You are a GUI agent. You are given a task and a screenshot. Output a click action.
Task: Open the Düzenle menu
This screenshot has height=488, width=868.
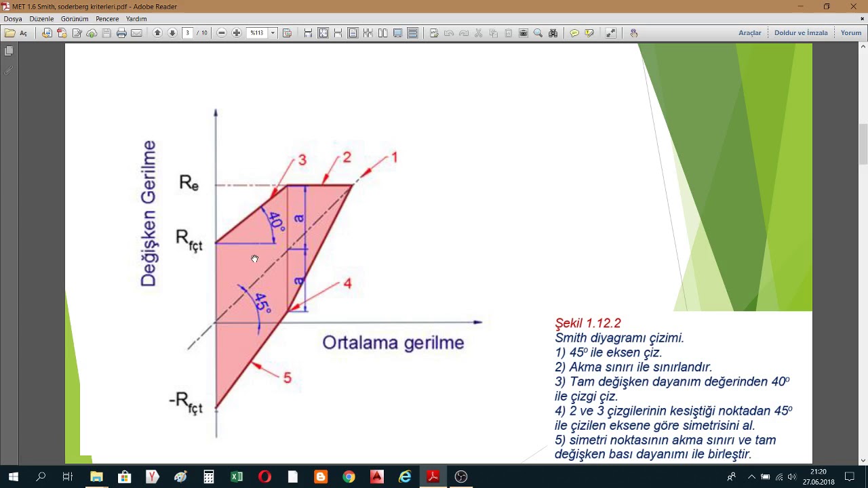[x=41, y=19]
